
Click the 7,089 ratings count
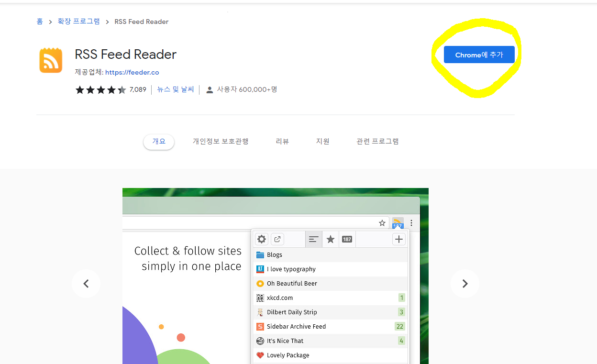point(138,89)
